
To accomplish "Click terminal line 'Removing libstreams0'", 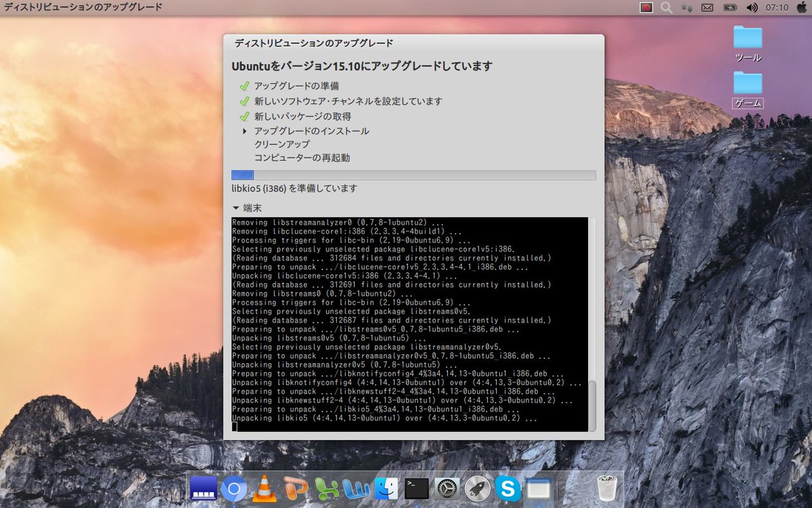I will (322, 294).
